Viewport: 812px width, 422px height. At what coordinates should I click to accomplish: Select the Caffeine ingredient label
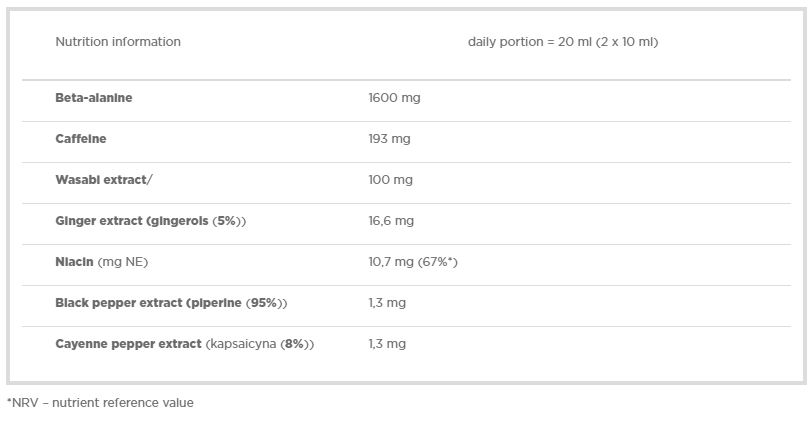coord(81,139)
